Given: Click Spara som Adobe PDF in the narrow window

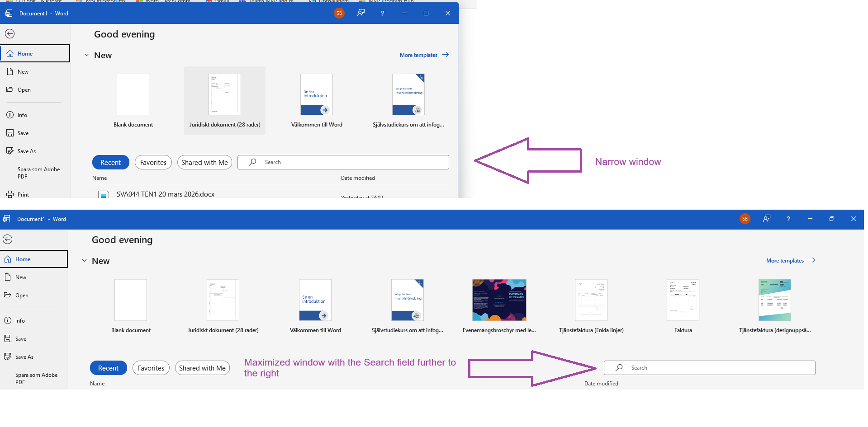Looking at the screenshot, I should (x=35, y=173).
